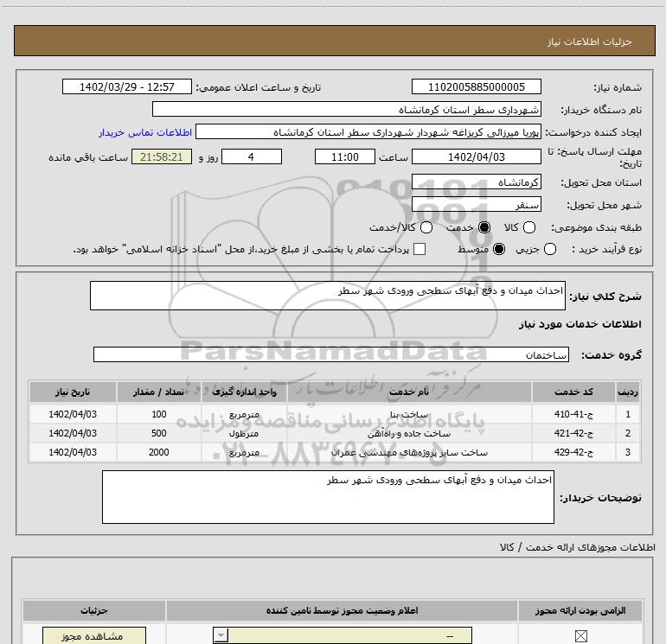Image resolution: width=666 pixels, height=644 pixels.
Task: Click the گروه خدمت field ساختمان
Action: click(x=331, y=354)
